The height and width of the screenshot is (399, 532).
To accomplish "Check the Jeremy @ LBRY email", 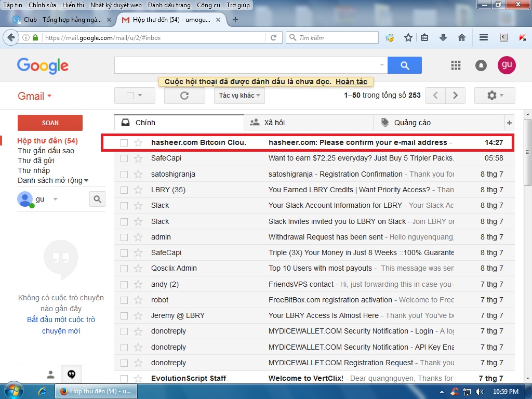I will (124, 315).
